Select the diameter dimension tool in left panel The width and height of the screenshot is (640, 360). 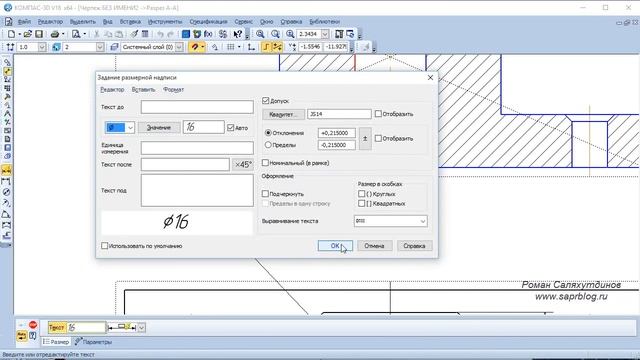7,192
